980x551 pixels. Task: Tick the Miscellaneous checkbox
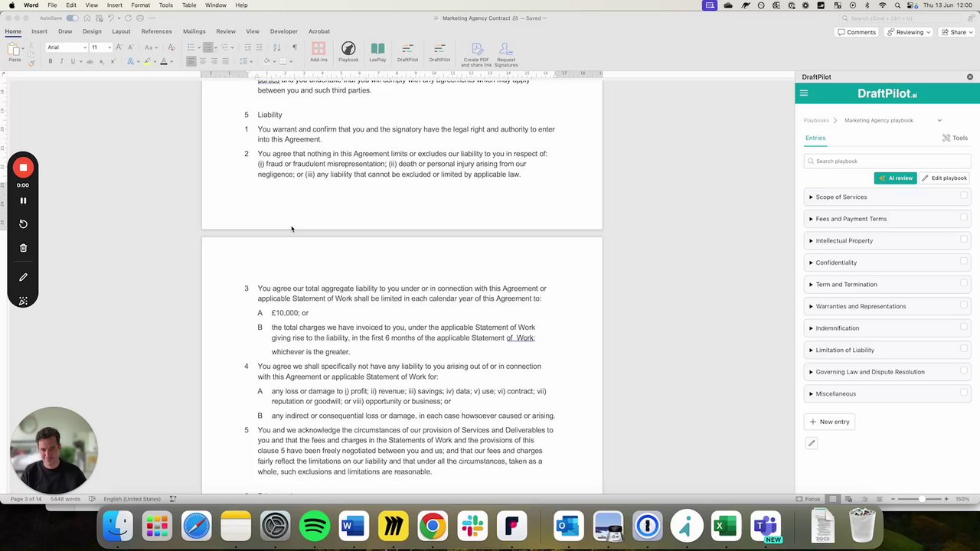[x=964, y=393]
